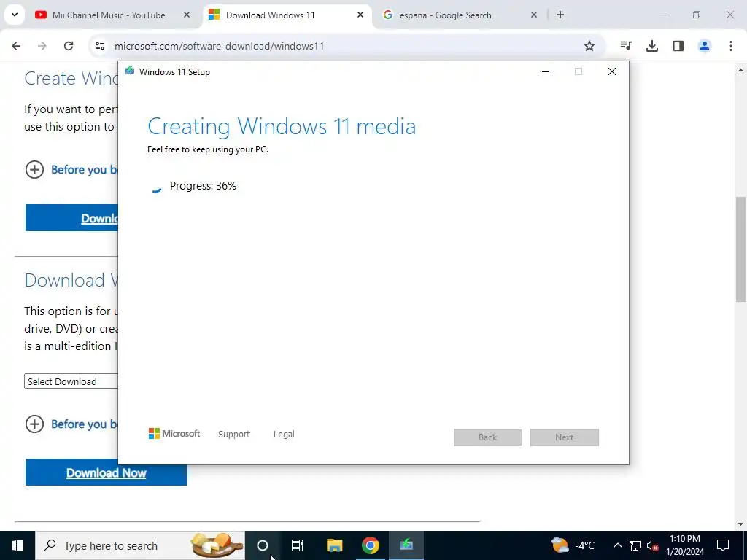Viewport: 747px width, 560px height.
Task: Close the Download Windows 11 tab
Action: tap(360, 15)
